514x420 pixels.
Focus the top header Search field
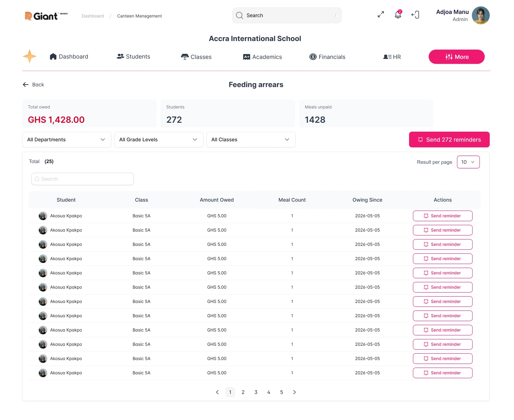tap(287, 15)
